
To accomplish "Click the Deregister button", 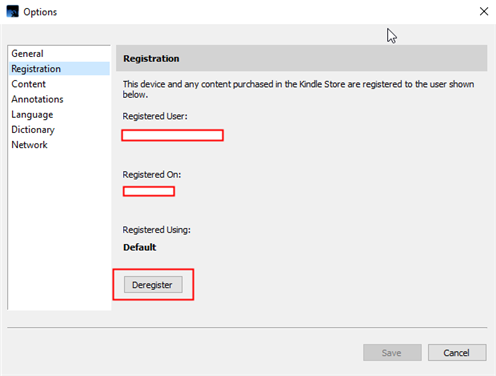I will [153, 285].
